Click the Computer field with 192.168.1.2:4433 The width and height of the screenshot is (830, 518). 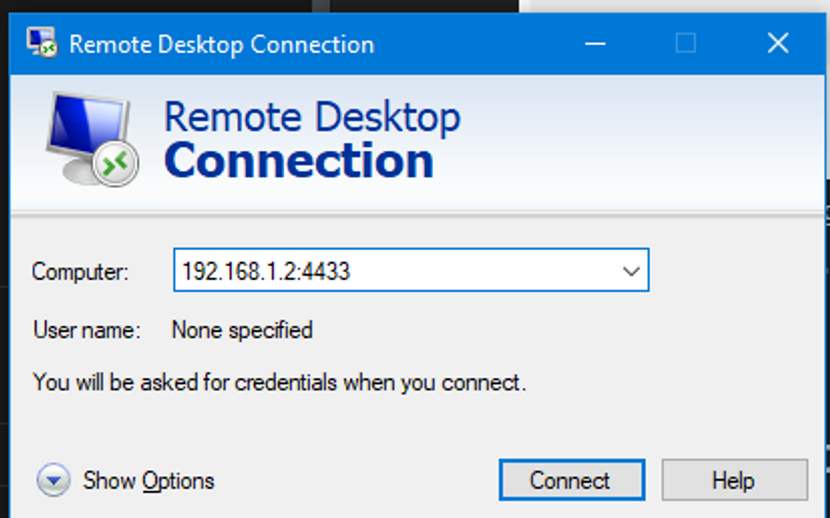point(411,270)
